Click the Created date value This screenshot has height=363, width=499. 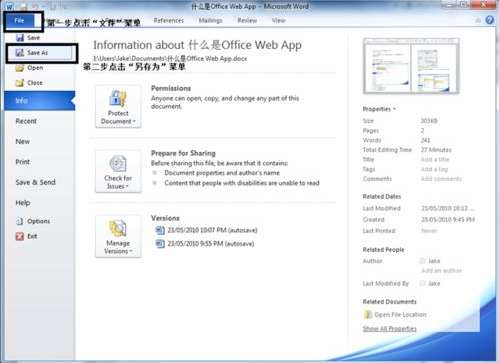[448, 220]
